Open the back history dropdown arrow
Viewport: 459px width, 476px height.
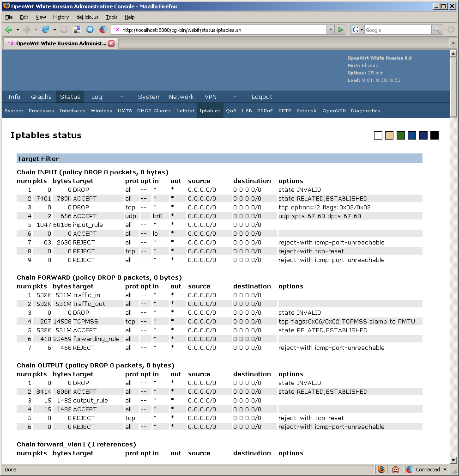[x=18, y=30]
